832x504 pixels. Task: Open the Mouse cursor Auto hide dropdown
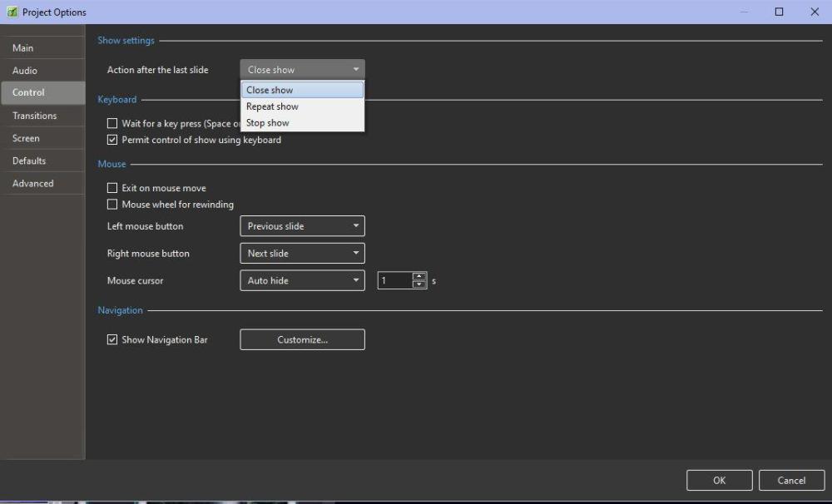pyautogui.click(x=302, y=281)
